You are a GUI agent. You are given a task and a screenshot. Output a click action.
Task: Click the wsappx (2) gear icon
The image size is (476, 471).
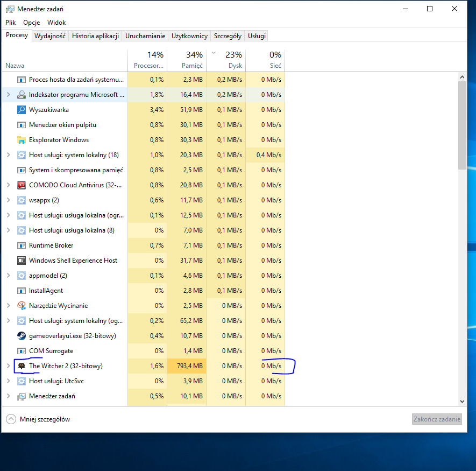pos(22,200)
